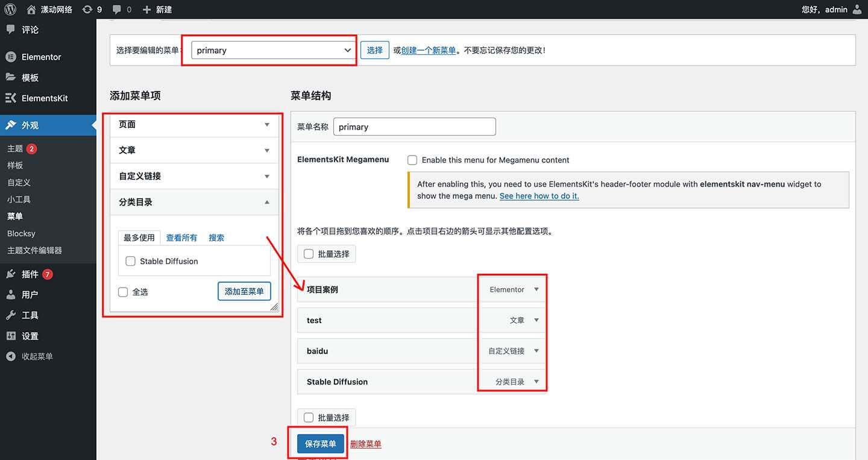Image resolution: width=868 pixels, height=460 pixels.
Task: Open the comments bubble icon in the top bar
Action: [117, 9]
